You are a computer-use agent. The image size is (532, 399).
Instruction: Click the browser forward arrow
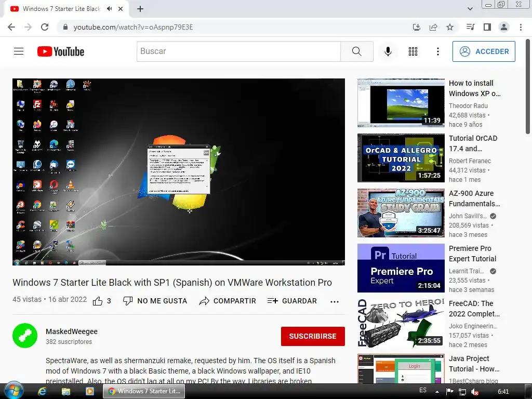pyautogui.click(x=28, y=27)
